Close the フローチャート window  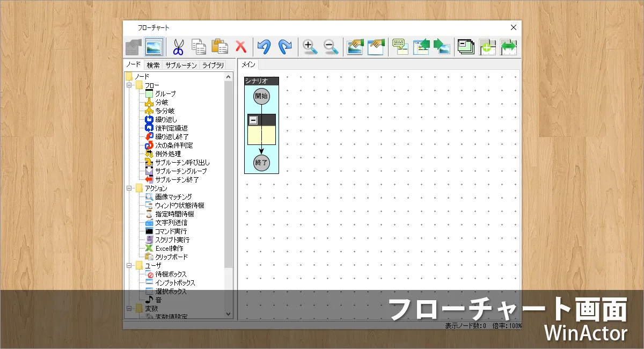tap(513, 27)
